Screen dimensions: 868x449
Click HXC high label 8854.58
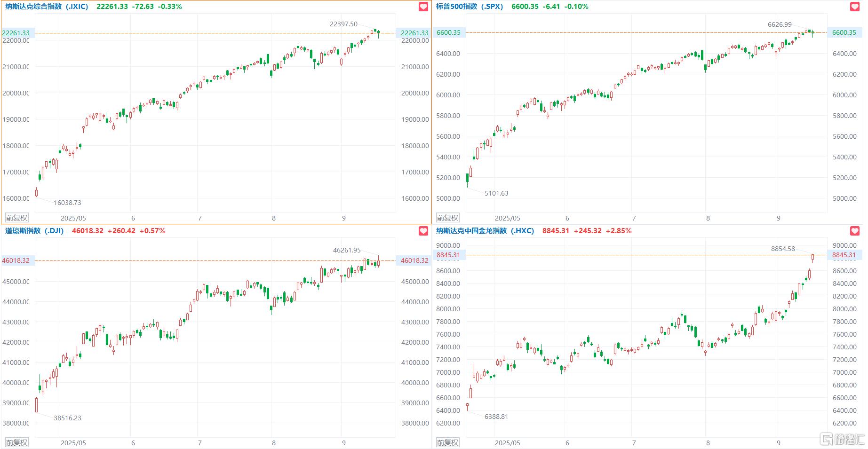click(x=783, y=249)
